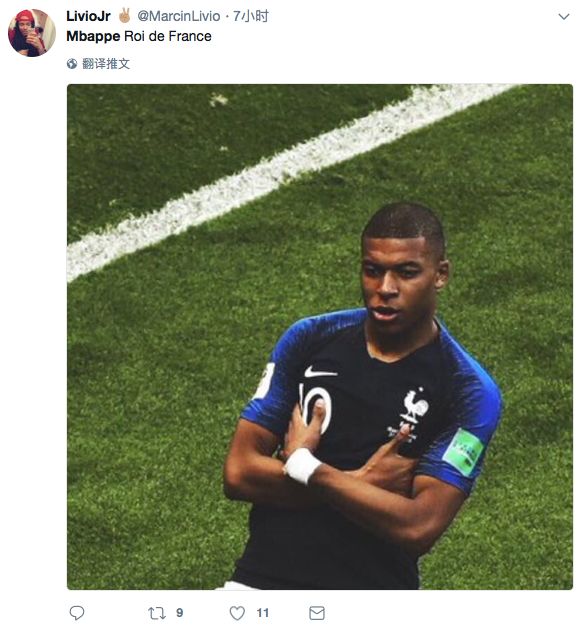The image size is (579, 626).
Task: Retweet using the retweet arrows icon
Action: [x=157, y=613]
